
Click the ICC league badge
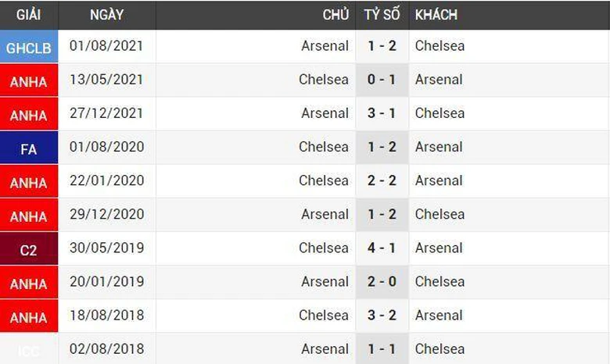click(29, 350)
